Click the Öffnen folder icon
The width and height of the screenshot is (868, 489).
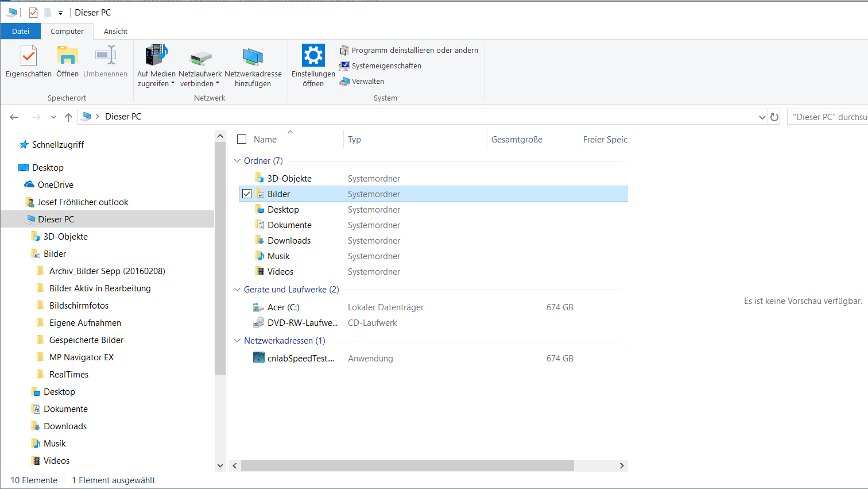coord(67,56)
